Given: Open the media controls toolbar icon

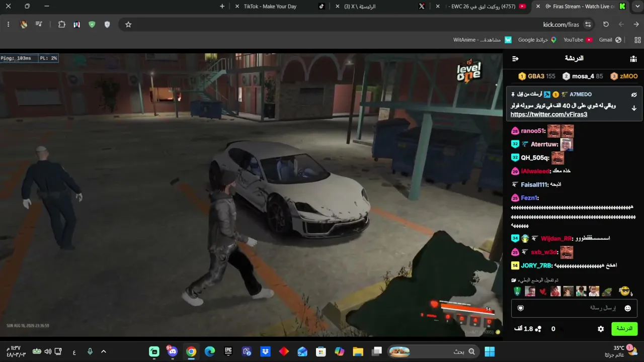Looking at the screenshot, I should pyautogui.click(x=39, y=25).
